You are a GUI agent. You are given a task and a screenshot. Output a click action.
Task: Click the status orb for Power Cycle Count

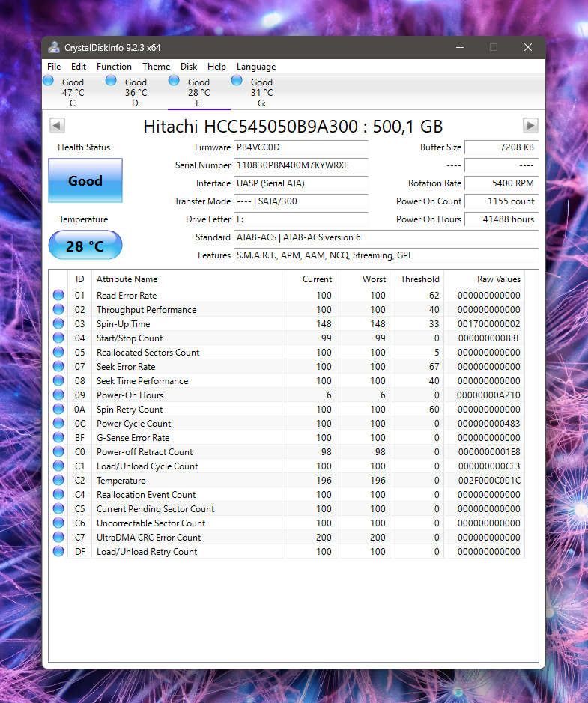(58, 423)
